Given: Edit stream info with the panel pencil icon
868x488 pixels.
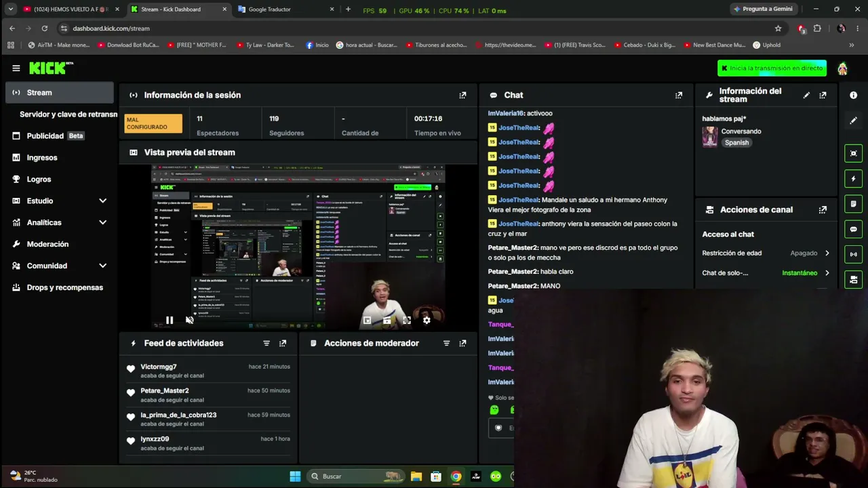Looking at the screenshot, I should tap(806, 96).
